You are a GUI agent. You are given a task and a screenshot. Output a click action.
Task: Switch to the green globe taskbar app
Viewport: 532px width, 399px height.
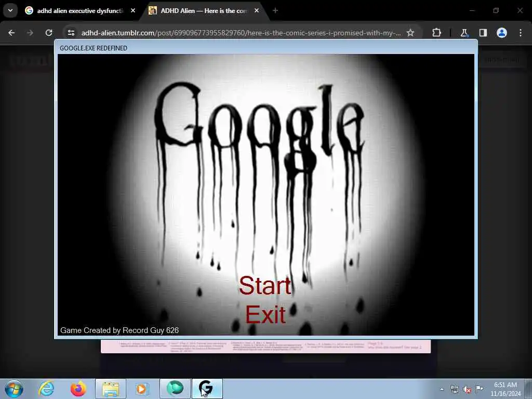tap(175, 389)
